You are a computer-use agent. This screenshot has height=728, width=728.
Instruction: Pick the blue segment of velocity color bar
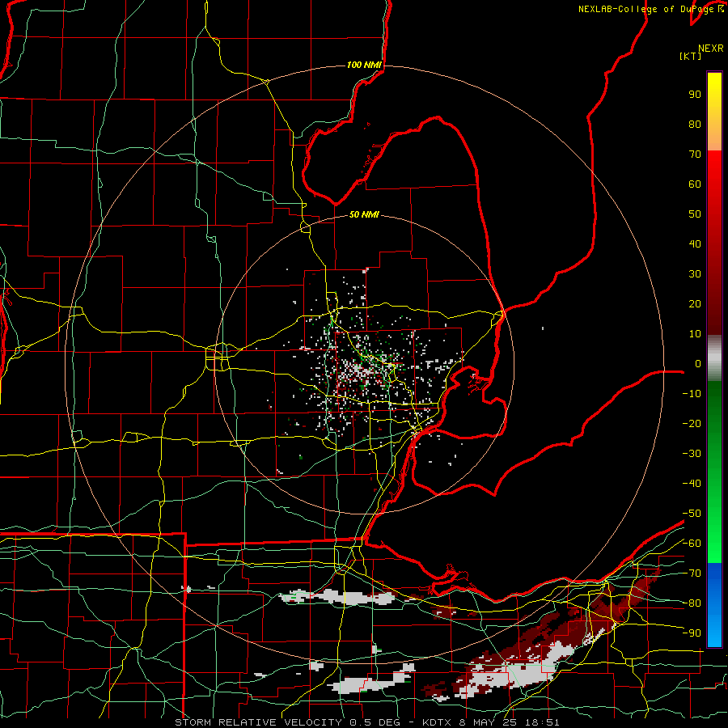pyautogui.click(x=714, y=604)
